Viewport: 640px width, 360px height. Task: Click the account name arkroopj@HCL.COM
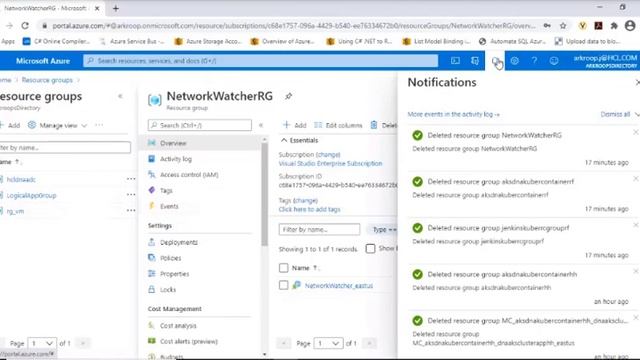pyautogui.click(x=605, y=58)
